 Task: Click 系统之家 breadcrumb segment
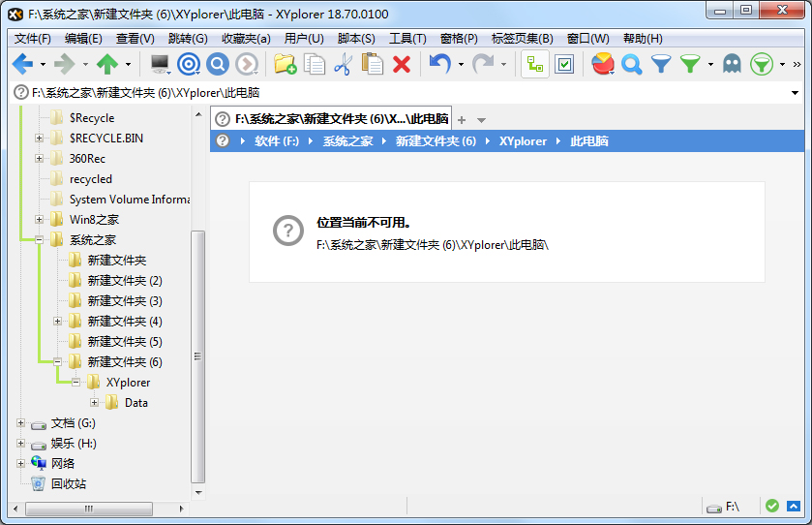click(348, 141)
